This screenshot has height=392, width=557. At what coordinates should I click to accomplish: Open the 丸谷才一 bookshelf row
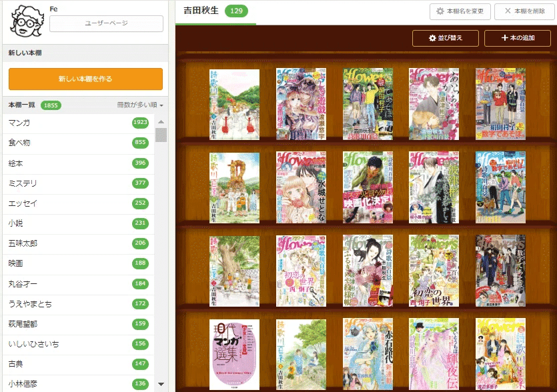click(x=79, y=284)
